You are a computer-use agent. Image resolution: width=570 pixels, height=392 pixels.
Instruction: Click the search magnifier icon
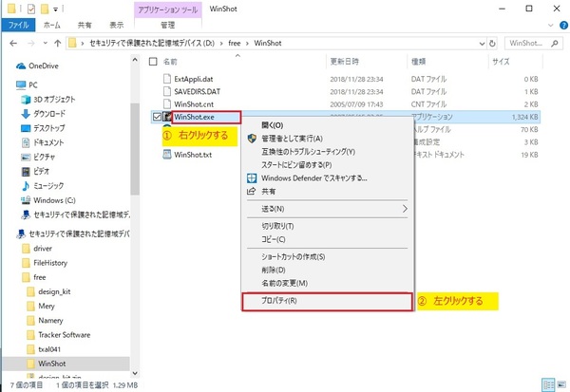point(555,44)
